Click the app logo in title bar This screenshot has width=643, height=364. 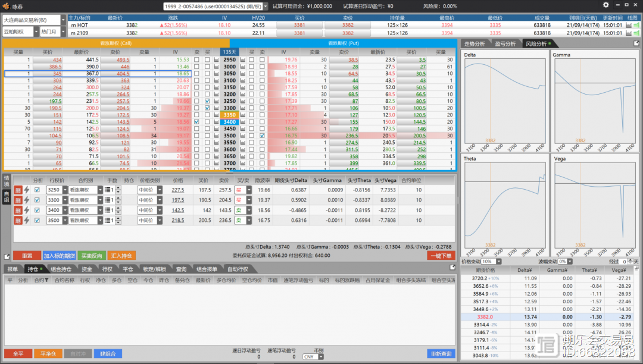(x=6, y=6)
